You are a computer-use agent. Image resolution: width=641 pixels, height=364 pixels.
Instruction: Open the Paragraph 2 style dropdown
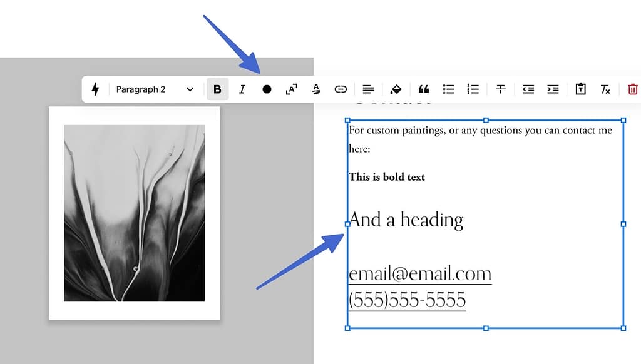[x=153, y=89]
